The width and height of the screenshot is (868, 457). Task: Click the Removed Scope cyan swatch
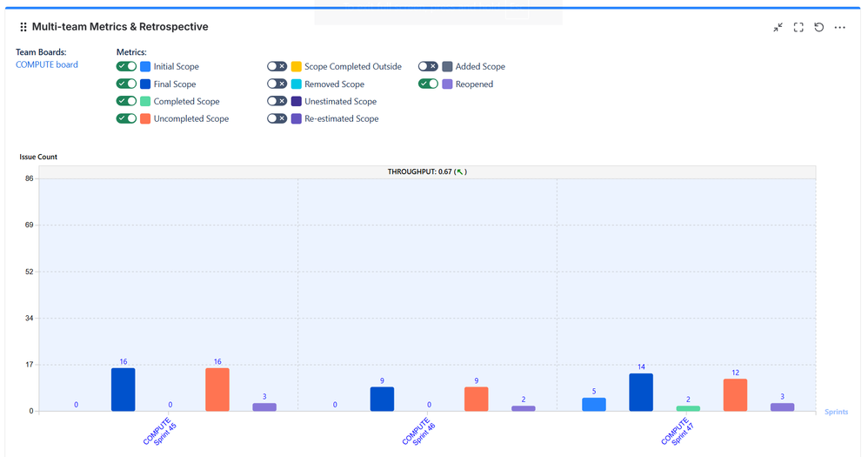[297, 84]
